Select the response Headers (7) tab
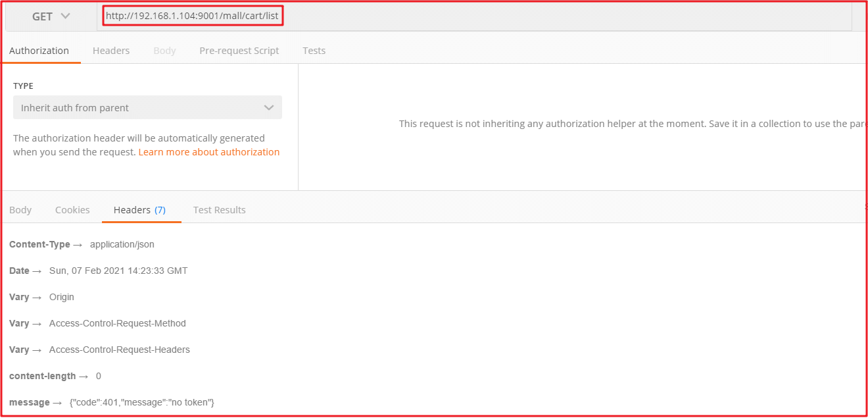 point(139,210)
